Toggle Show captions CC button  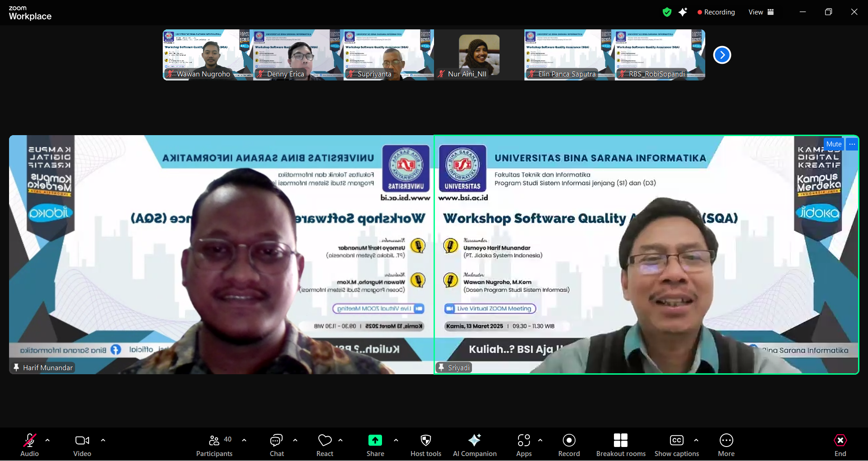677,445
